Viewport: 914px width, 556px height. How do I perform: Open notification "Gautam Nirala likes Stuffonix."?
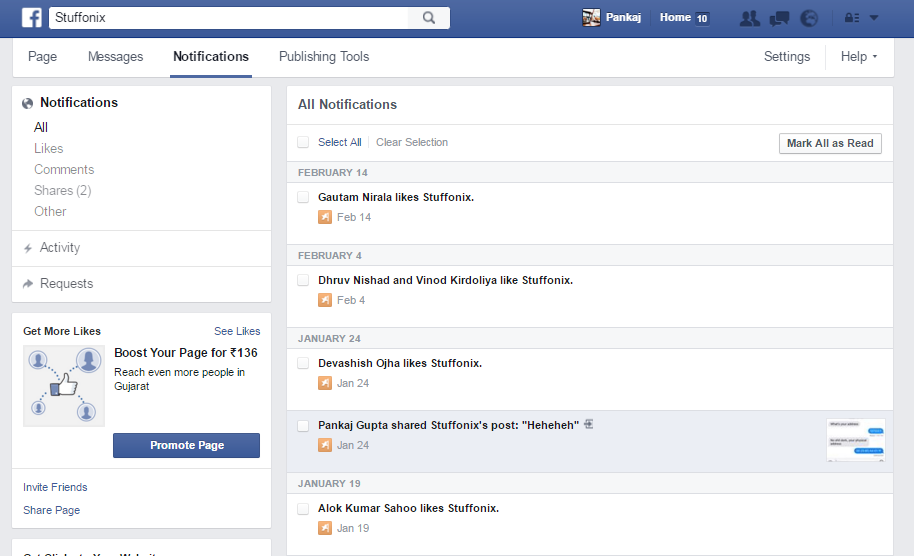point(396,197)
